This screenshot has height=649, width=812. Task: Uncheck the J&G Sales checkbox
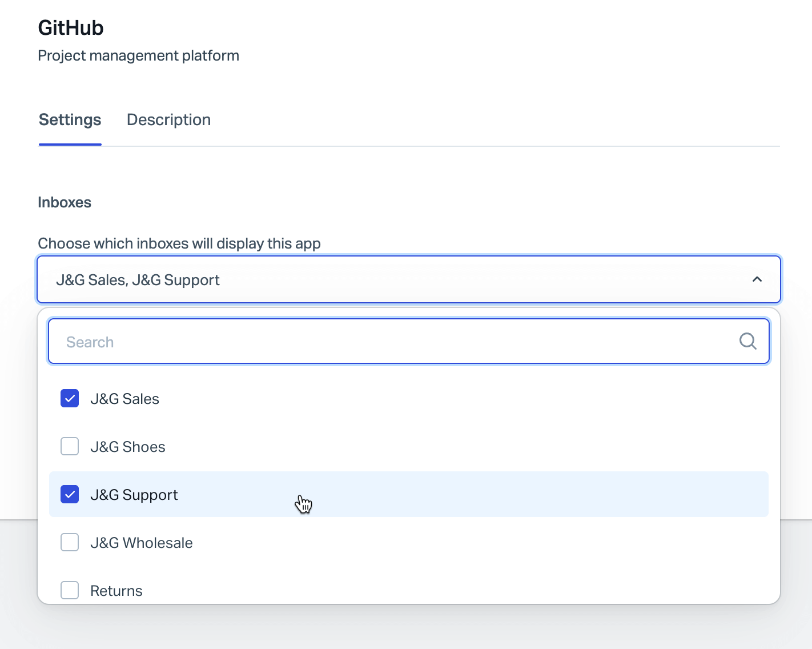point(70,398)
